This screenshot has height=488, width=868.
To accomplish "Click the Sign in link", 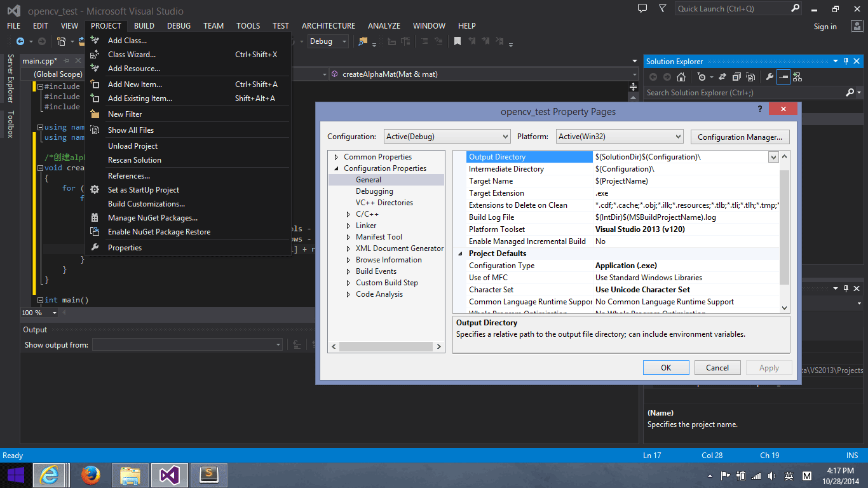I will [825, 27].
